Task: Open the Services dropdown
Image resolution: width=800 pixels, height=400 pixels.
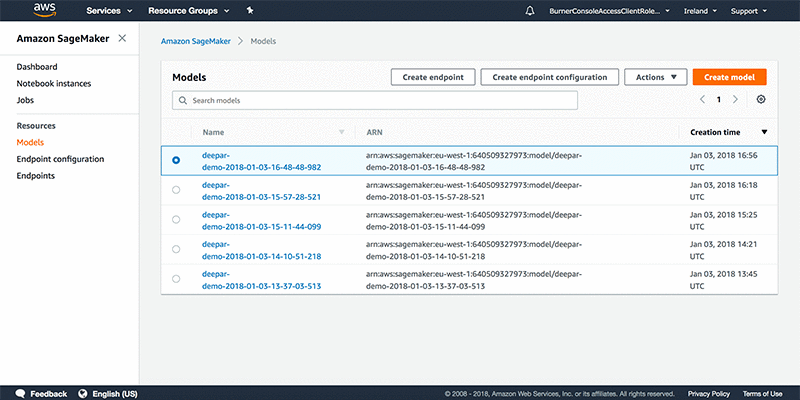Action: pos(109,11)
